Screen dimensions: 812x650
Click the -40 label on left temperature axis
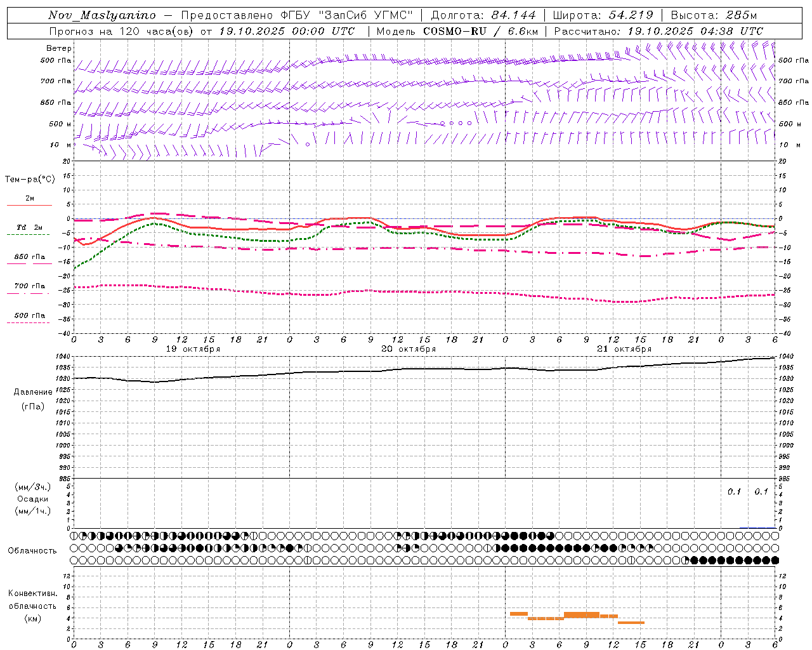[64, 333]
